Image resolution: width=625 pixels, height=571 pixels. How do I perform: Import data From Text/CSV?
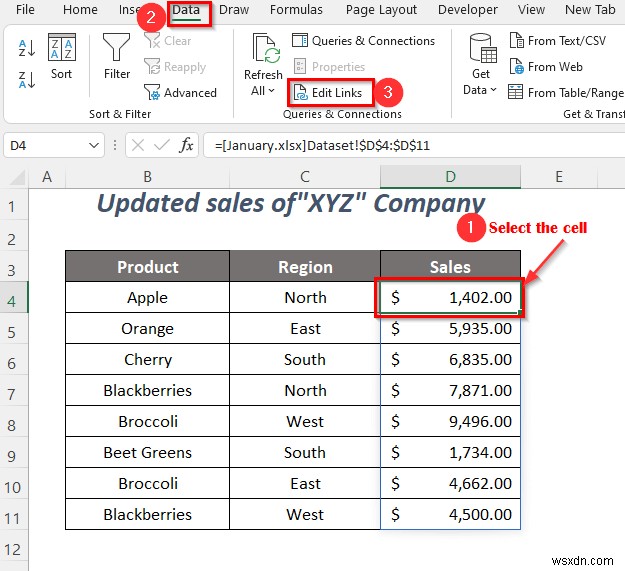point(558,41)
